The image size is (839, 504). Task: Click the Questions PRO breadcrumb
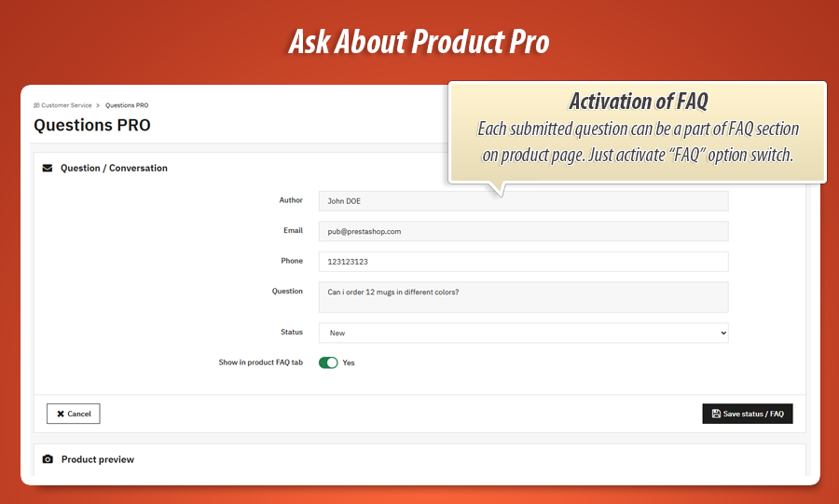coord(127,105)
